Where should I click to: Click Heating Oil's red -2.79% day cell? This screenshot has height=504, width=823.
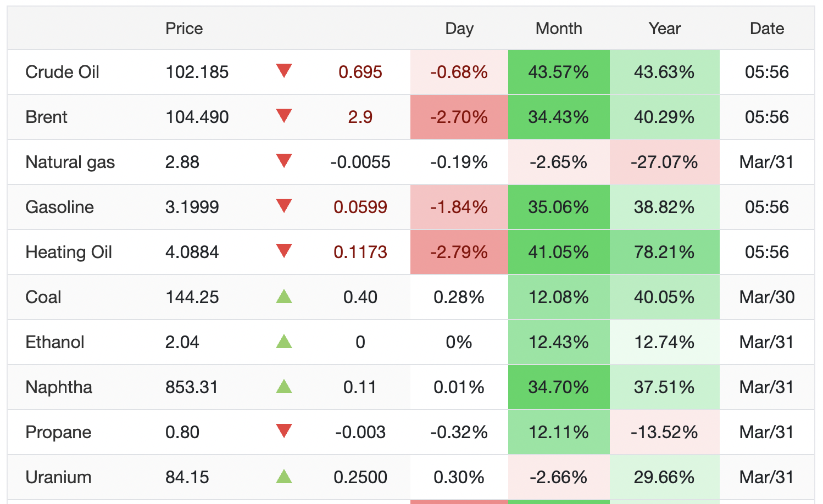[459, 252]
